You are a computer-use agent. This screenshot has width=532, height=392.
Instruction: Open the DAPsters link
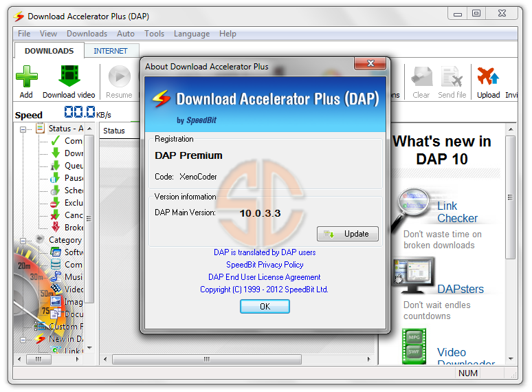(461, 289)
